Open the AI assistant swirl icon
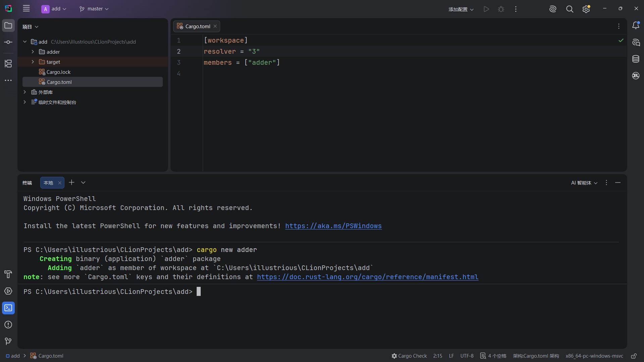 click(x=553, y=9)
